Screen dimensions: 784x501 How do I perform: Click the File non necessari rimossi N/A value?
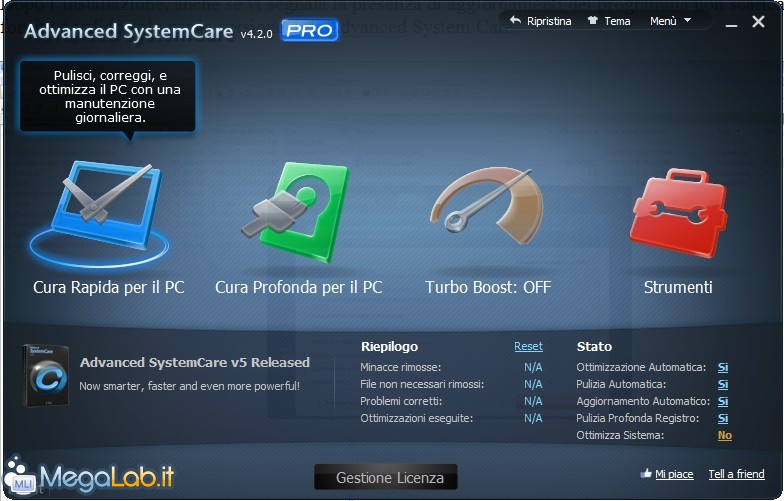[533, 384]
